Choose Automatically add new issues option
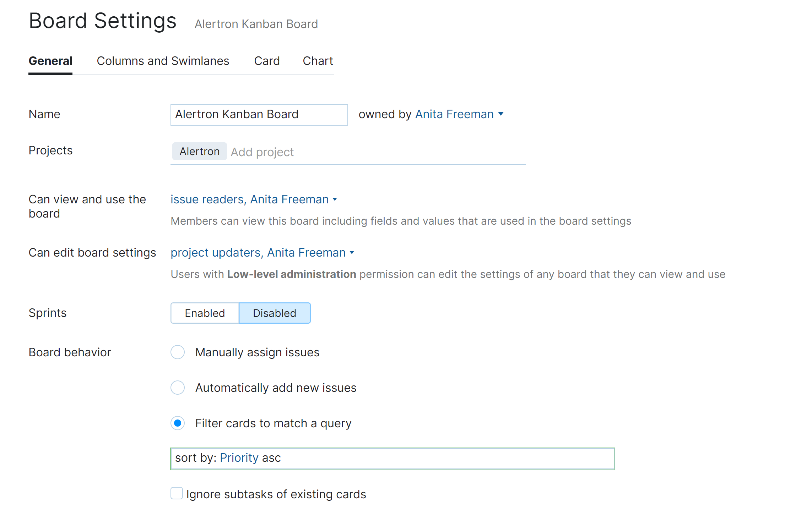Screen dimensions: 812x521 (x=178, y=388)
